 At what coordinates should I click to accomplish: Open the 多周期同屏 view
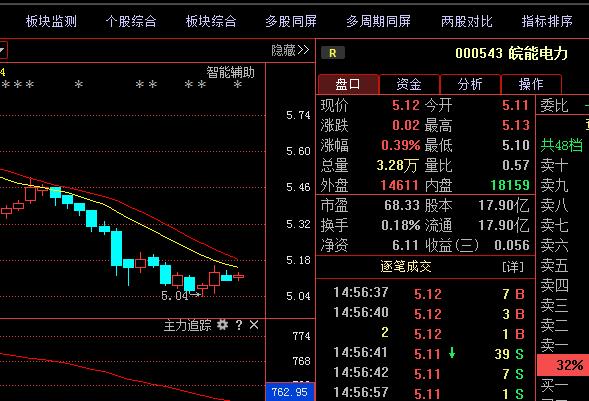pyautogui.click(x=378, y=21)
